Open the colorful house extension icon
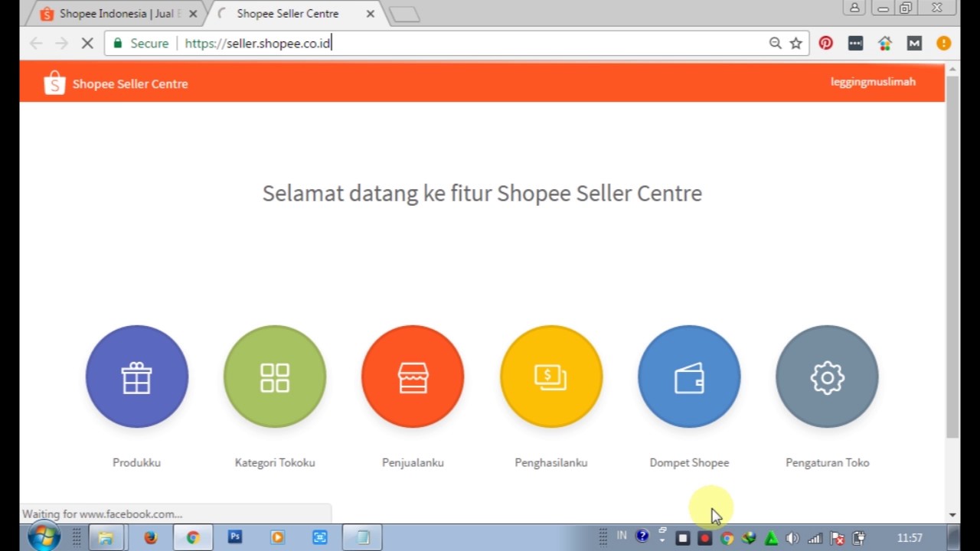Viewport: 980px width, 551px height. click(x=885, y=44)
